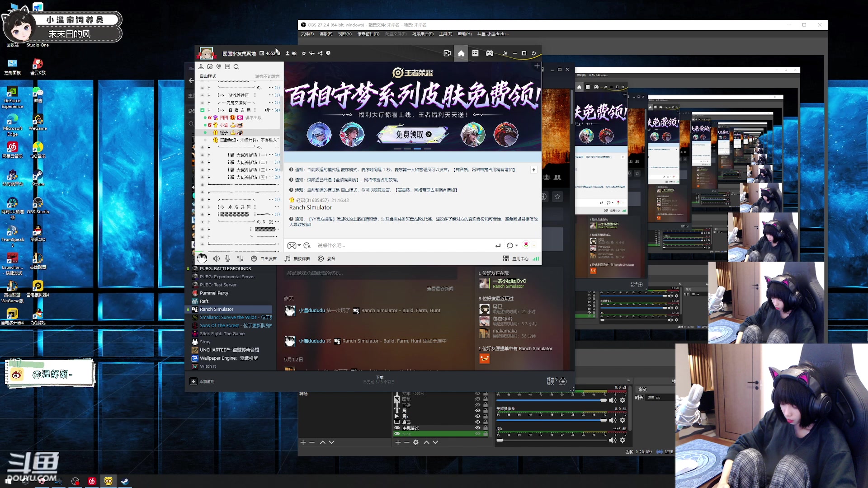Screen dimensions: 868x488
Task: Open the YY game controller icon
Action: [x=490, y=53]
